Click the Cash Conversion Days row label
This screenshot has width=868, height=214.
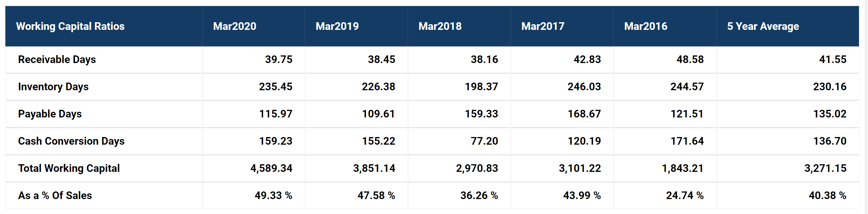[71, 141]
